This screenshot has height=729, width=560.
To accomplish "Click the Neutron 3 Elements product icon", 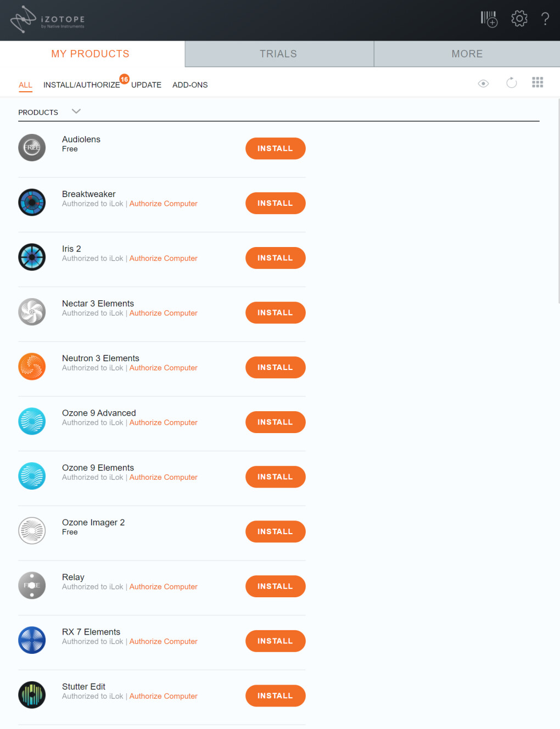I will click(x=32, y=367).
